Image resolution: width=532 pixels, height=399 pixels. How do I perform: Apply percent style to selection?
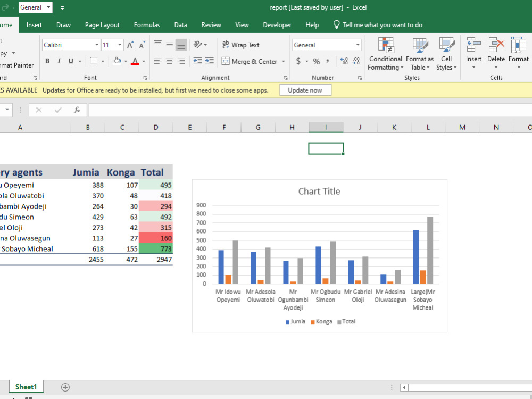coord(316,61)
